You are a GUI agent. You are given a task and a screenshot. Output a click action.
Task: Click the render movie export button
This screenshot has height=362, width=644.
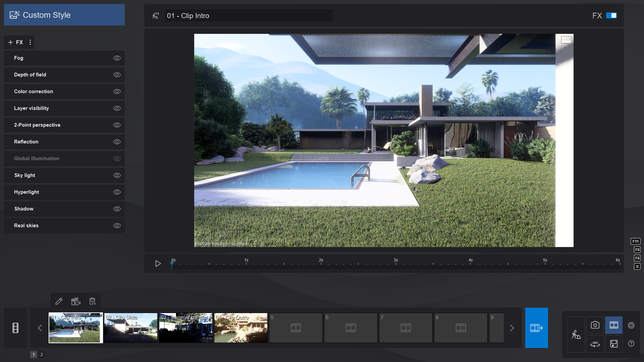(536, 327)
